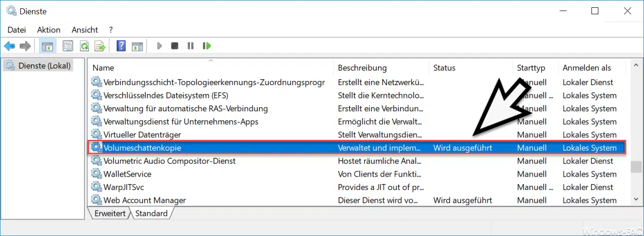The height and width of the screenshot is (236, 644).
Task: Click description 'Erstellt eine Verbindun...'
Action: pyautogui.click(x=380, y=109)
